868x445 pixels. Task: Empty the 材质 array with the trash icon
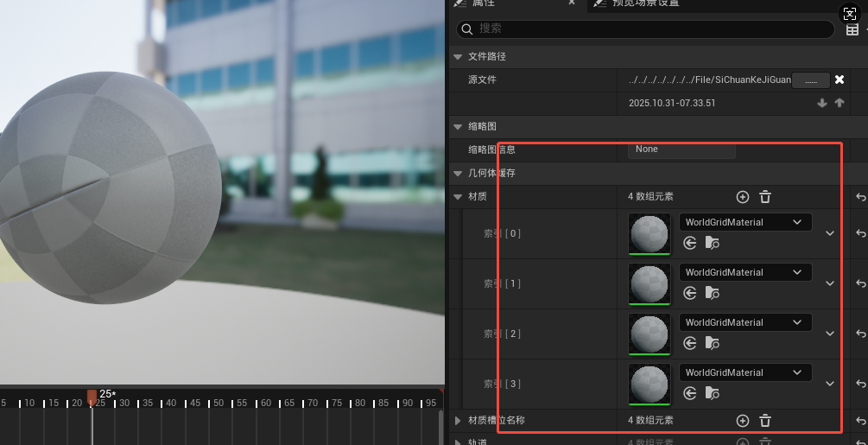click(765, 196)
